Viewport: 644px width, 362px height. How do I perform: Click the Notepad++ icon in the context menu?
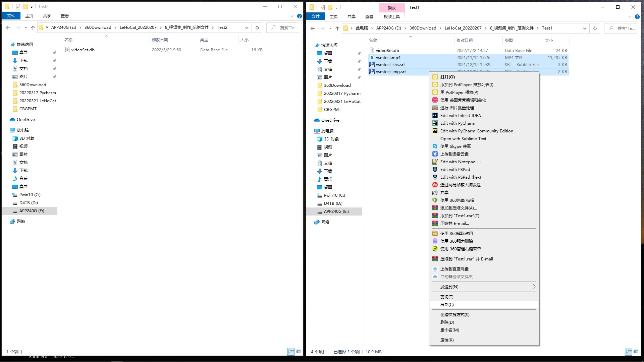[x=435, y=162]
